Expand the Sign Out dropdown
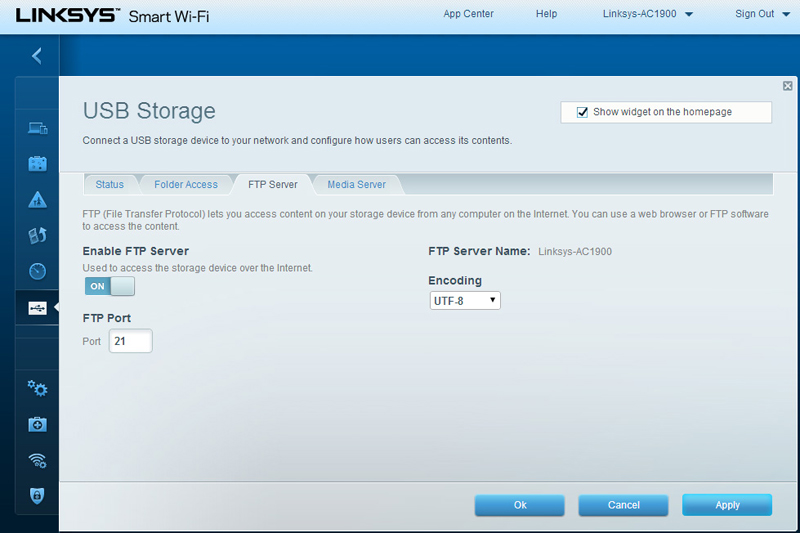The height and width of the screenshot is (533, 800). 762,14
